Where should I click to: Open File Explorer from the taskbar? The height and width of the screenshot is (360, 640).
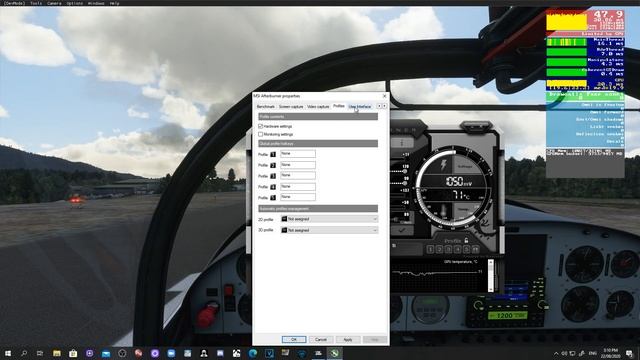pos(57,353)
